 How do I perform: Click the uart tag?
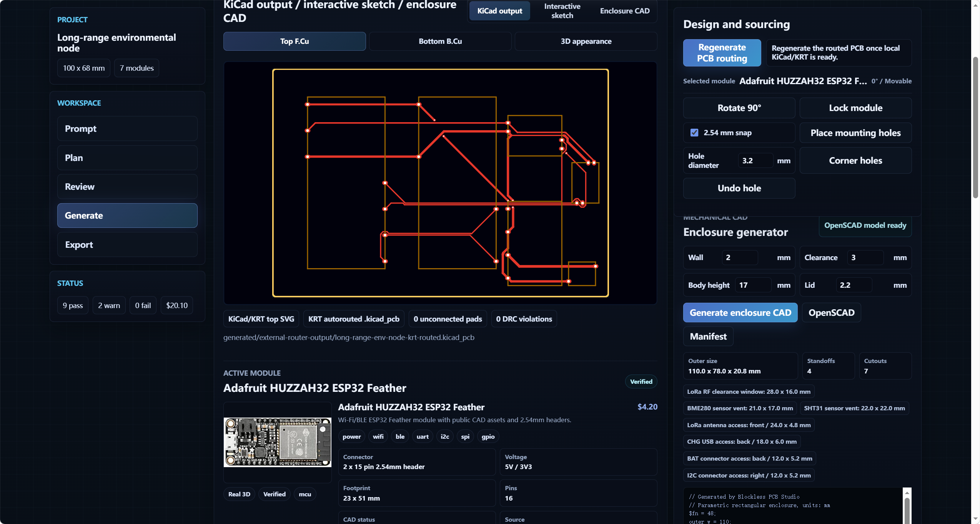423,437
